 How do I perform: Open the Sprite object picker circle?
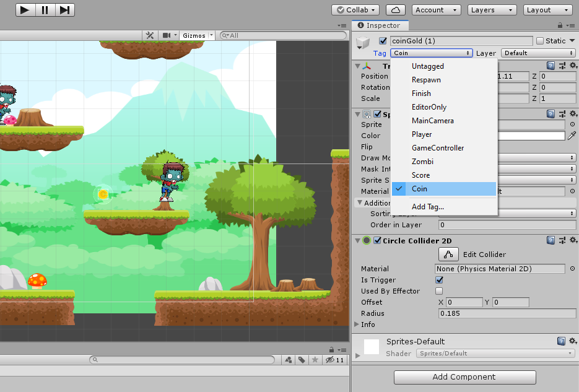coord(572,124)
